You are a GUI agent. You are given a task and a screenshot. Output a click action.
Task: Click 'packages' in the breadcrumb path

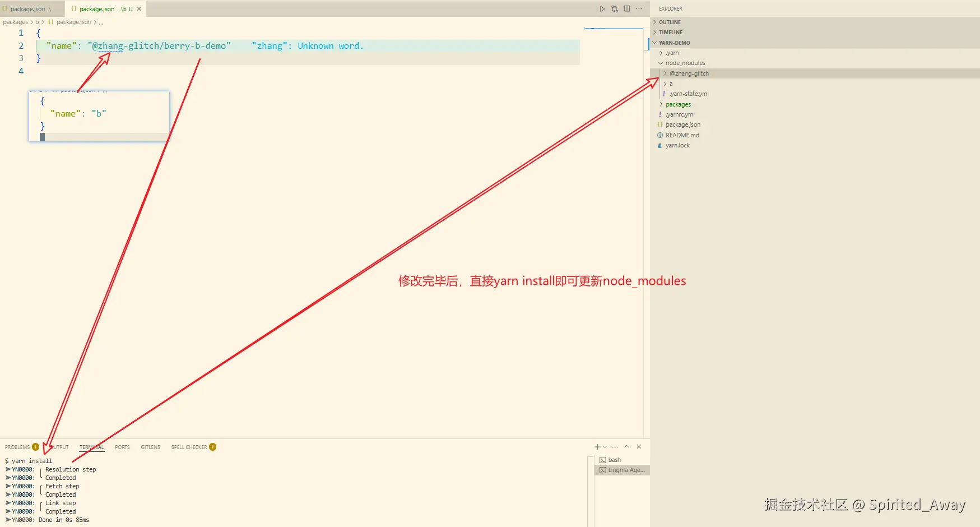[x=16, y=22]
